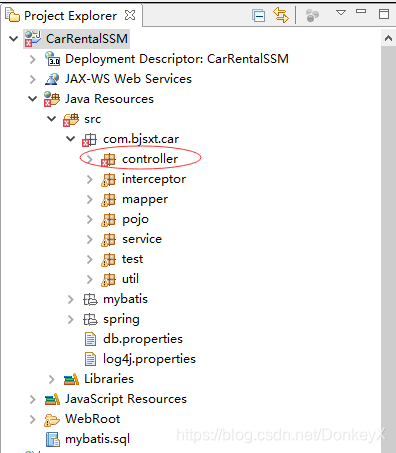
Task: Expand the controller package
Action: [x=89, y=159]
